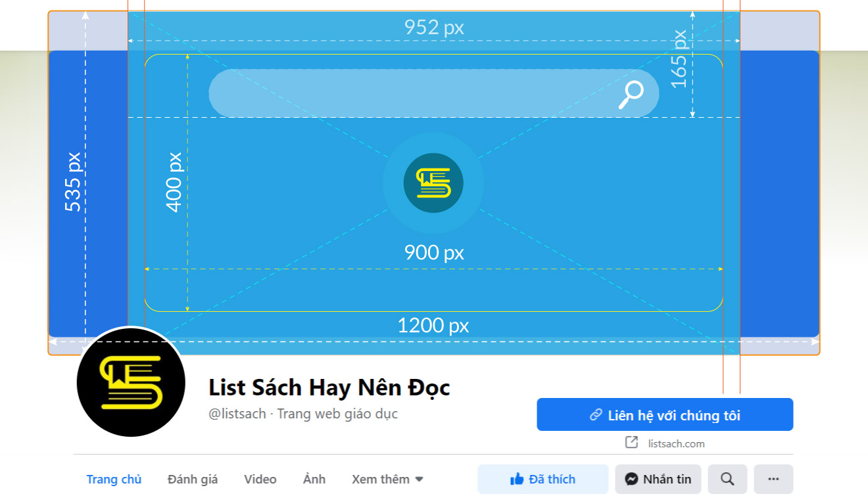This screenshot has width=868, height=496.
Task: Open the three-dots more options button
Action: (773, 480)
